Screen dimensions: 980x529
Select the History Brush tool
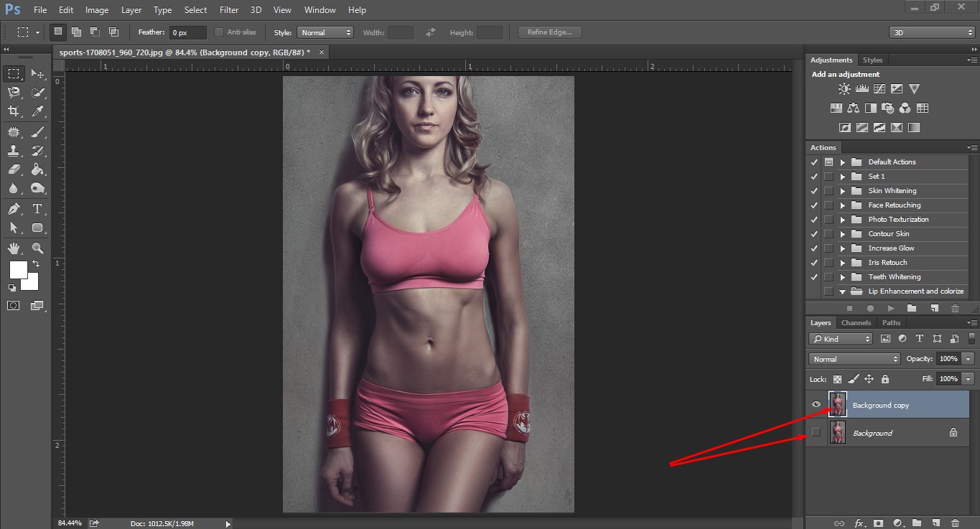point(37,151)
